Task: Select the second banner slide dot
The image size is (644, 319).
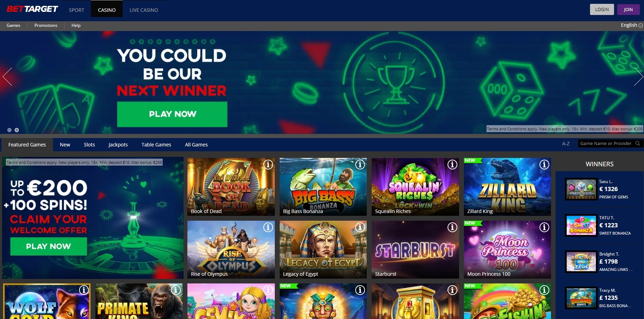Action: [17, 130]
